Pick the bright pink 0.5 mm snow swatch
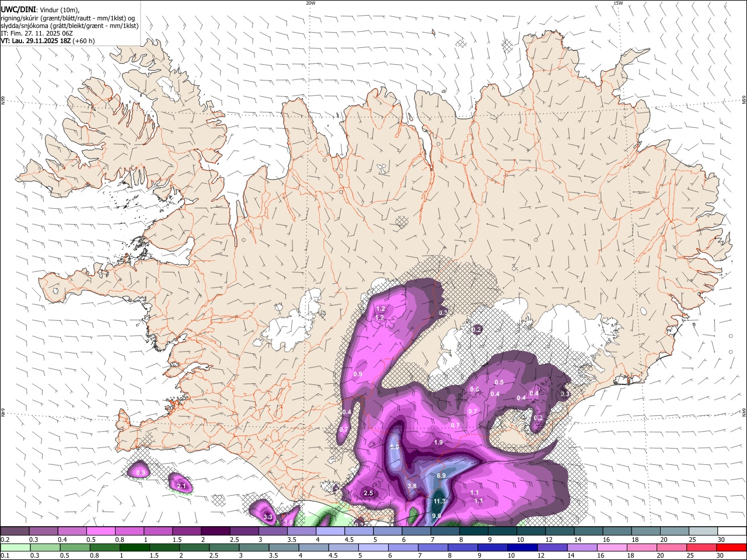This screenshot has width=747, height=560. point(100,531)
